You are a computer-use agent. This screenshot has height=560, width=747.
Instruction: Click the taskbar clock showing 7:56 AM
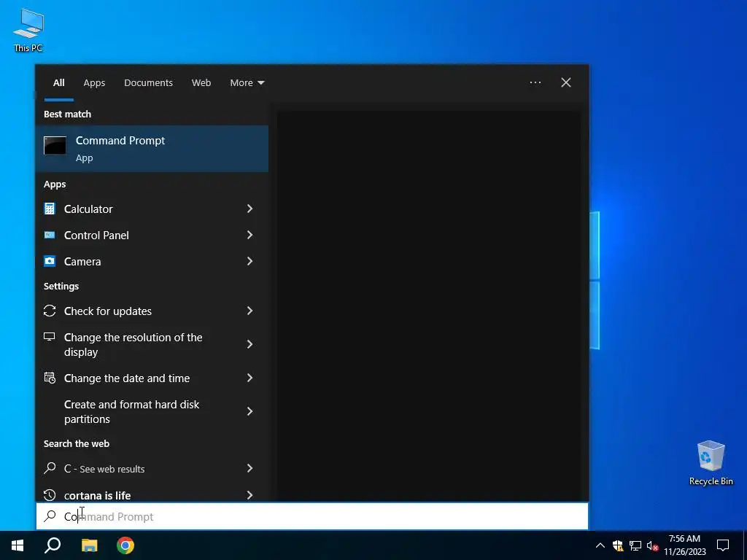point(684,545)
